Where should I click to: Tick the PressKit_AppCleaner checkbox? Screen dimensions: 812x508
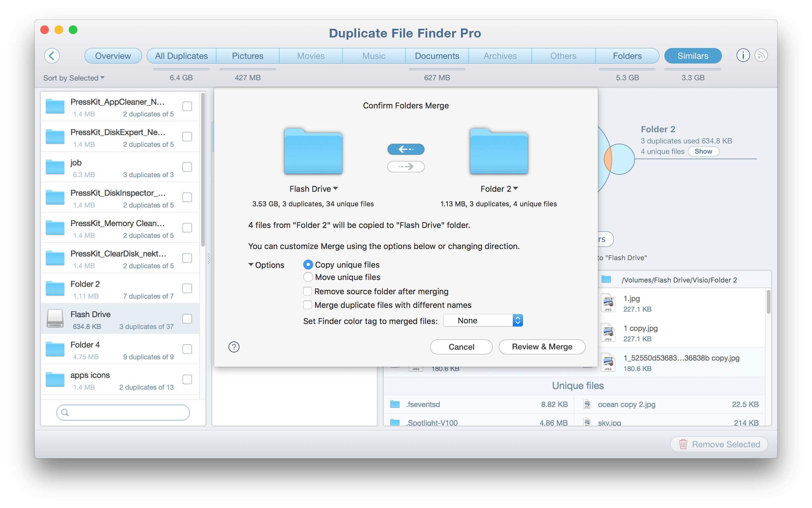click(x=187, y=106)
